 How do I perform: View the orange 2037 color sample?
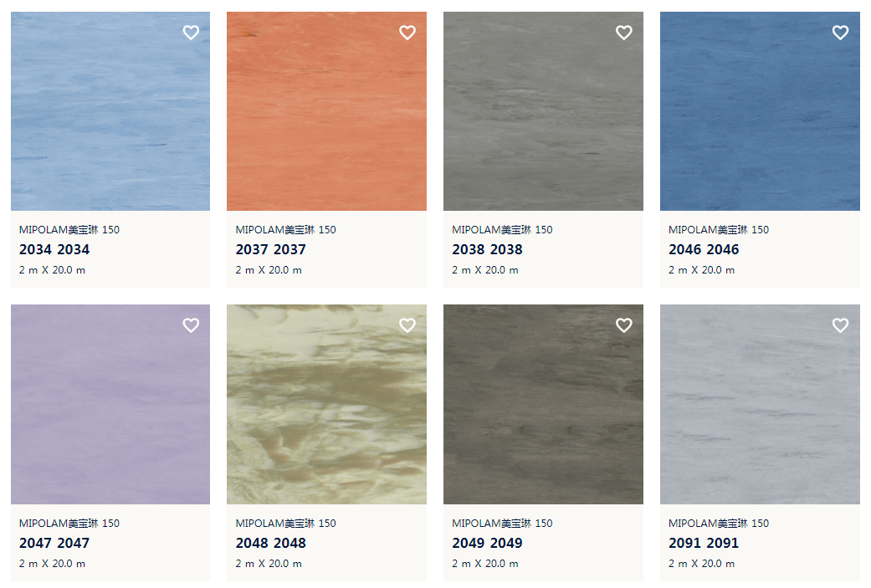(x=326, y=111)
